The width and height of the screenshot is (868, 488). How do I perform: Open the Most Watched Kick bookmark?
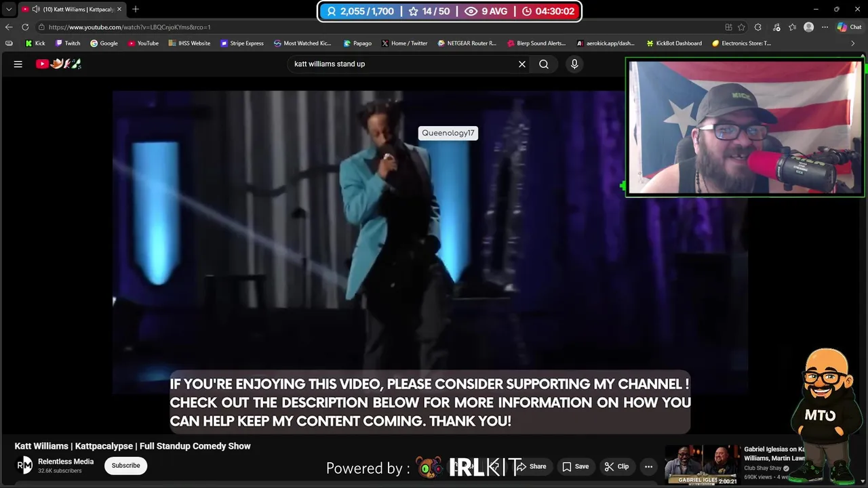302,43
